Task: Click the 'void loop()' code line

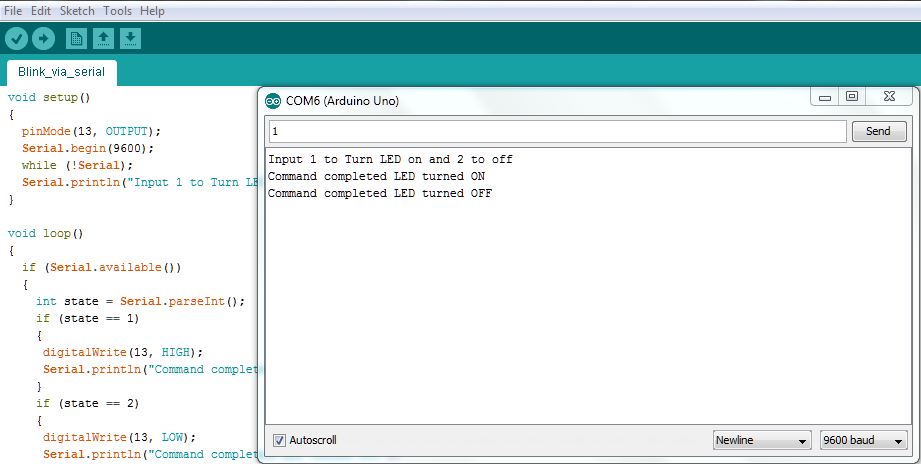Action: pos(46,234)
